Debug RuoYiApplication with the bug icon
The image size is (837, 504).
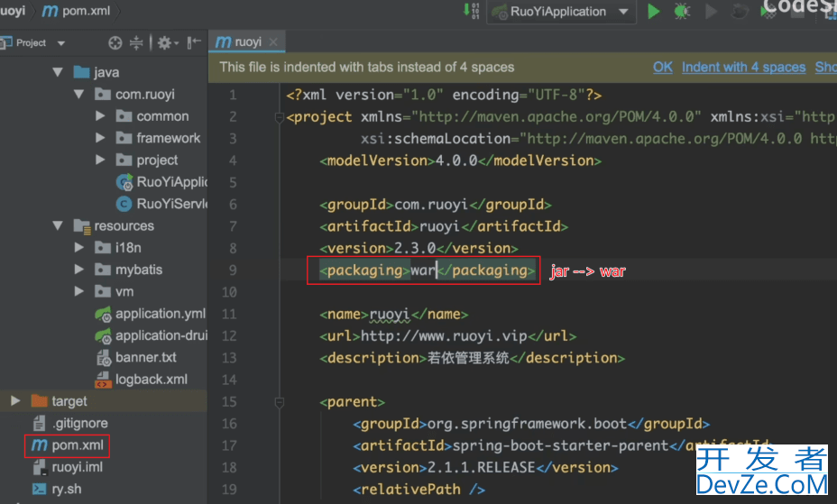[x=682, y=11]
